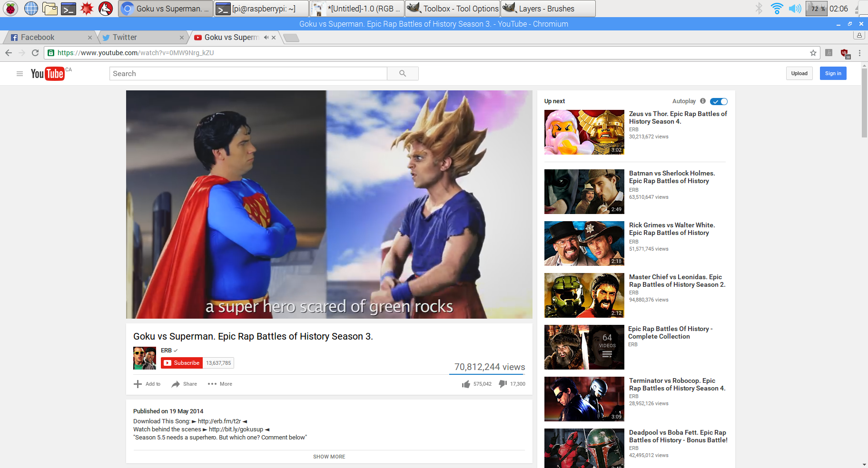
Task: Click the main video player
Action: point(329,205)
